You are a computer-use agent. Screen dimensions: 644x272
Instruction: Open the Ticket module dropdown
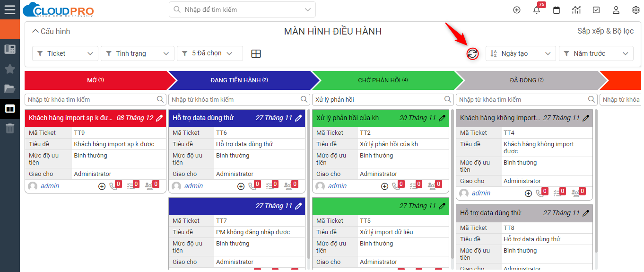tap(65, 53)
